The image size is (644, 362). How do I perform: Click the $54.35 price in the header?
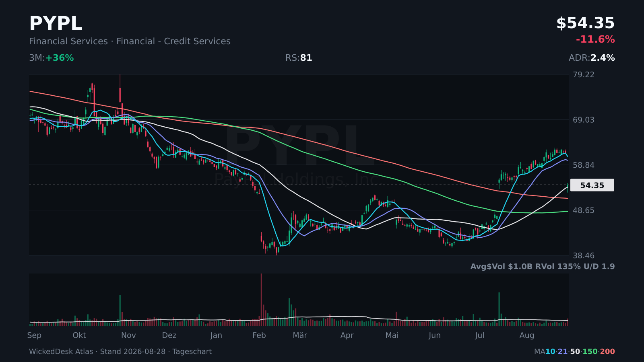[x=585, y=23]
